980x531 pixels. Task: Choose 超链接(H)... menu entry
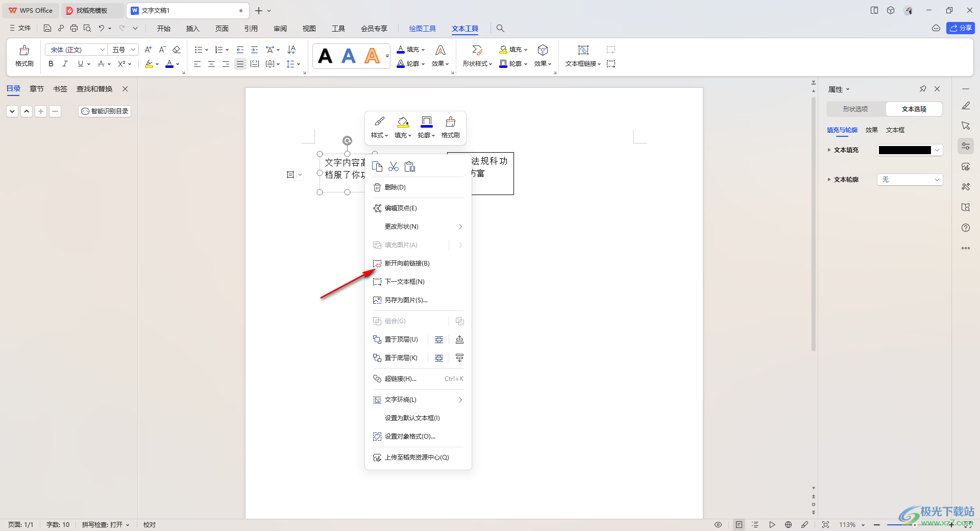418,379
